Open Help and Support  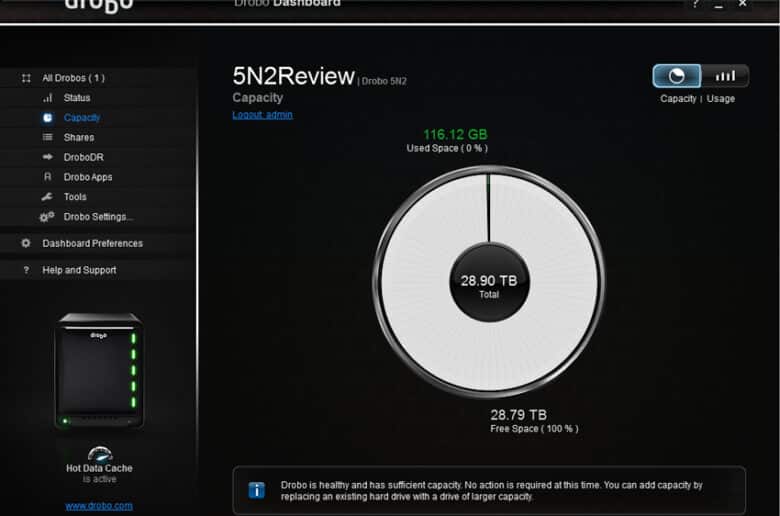coord(79,270)
